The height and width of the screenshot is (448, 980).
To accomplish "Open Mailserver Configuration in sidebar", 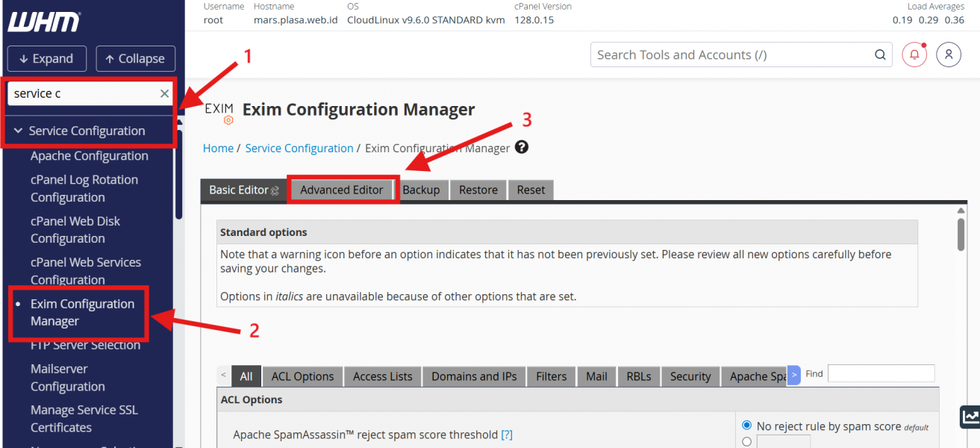I will point(68,377).
